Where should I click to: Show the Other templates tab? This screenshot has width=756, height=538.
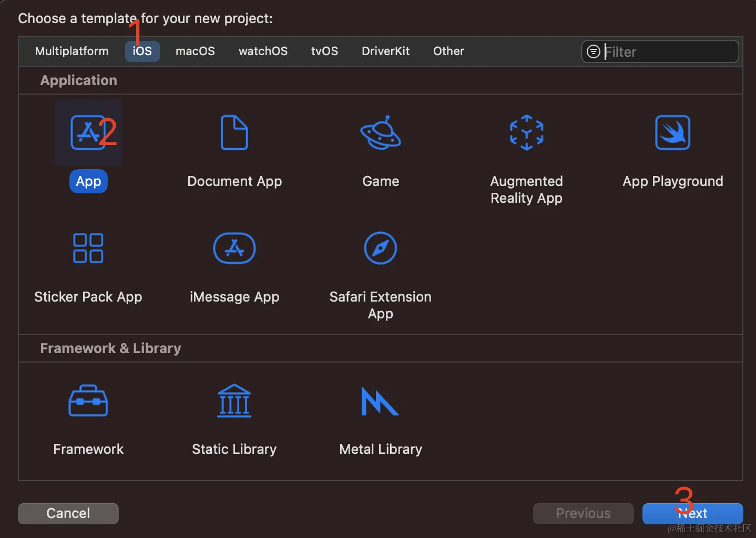coord(449,51)
